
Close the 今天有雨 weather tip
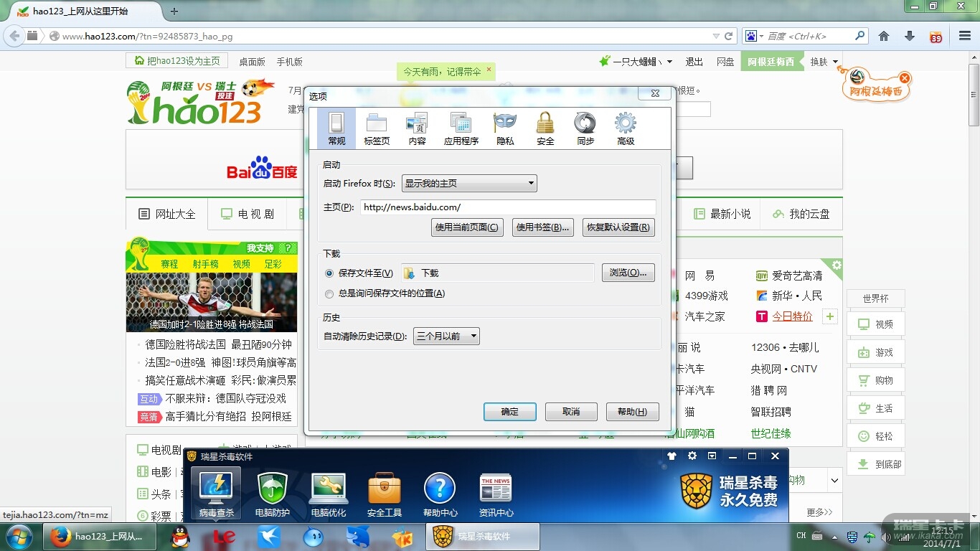click(x=489, y=70)
